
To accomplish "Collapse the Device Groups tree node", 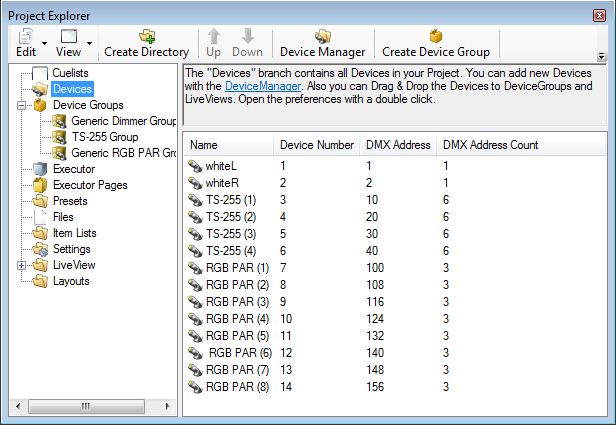I will [x=22, y=105].
